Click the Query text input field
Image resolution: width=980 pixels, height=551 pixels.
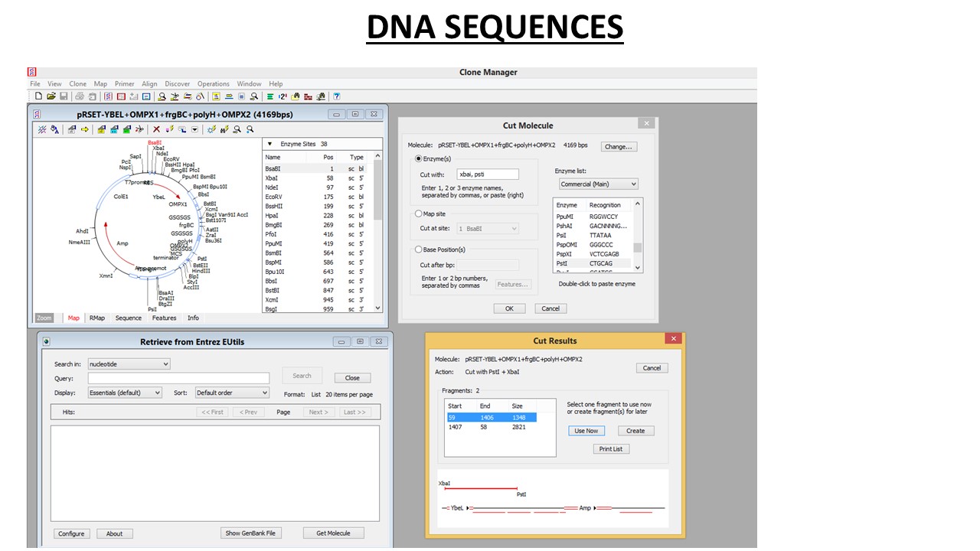[178, 378]
